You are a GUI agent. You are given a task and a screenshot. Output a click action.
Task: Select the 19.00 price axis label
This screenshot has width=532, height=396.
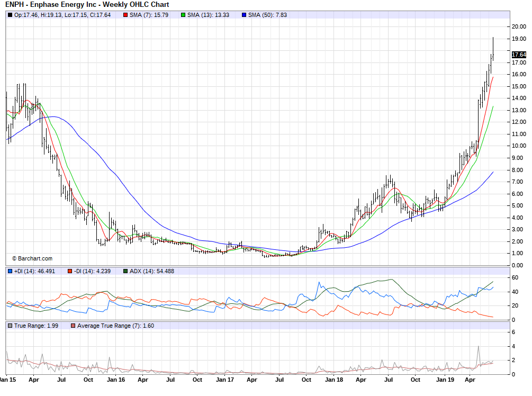pyautogui.click(x=519, y=39)
